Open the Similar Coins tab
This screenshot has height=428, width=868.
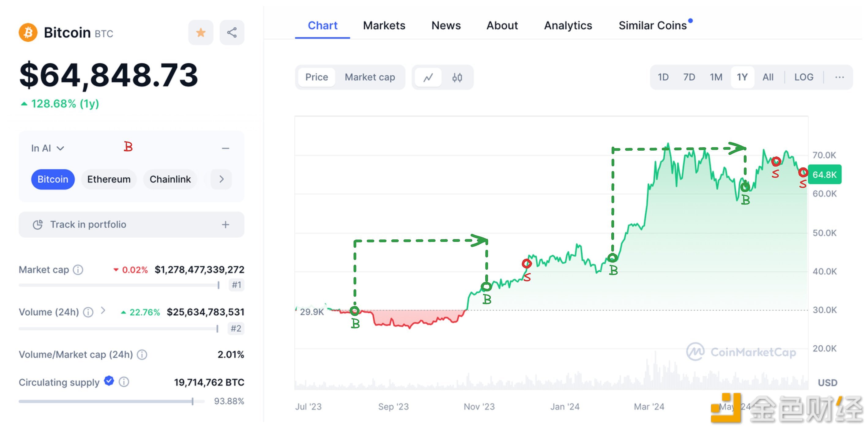(x=653, y=26)
